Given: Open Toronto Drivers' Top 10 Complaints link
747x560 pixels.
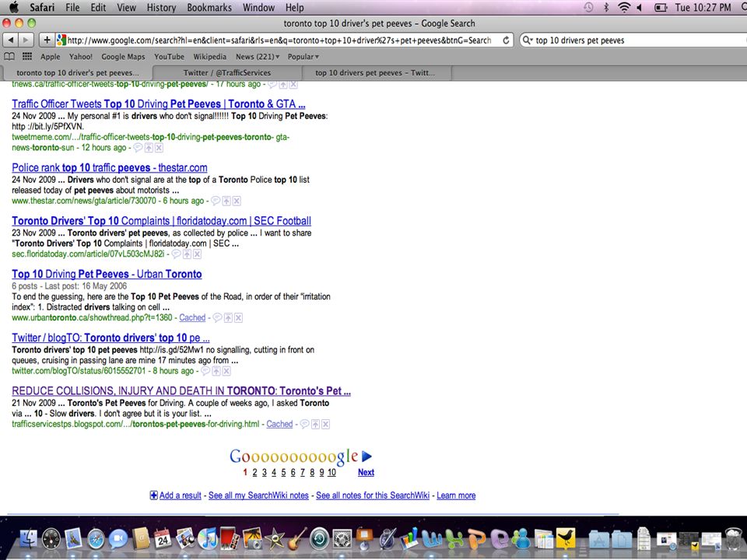Looking at the screenshot, I should [x=162, y=221].
